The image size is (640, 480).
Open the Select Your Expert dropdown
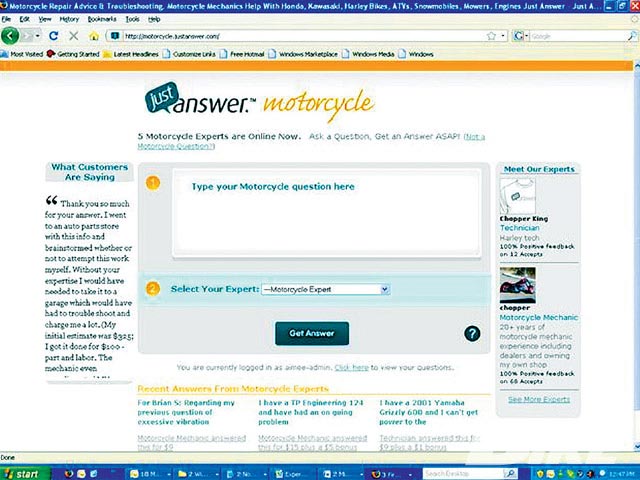326,289
